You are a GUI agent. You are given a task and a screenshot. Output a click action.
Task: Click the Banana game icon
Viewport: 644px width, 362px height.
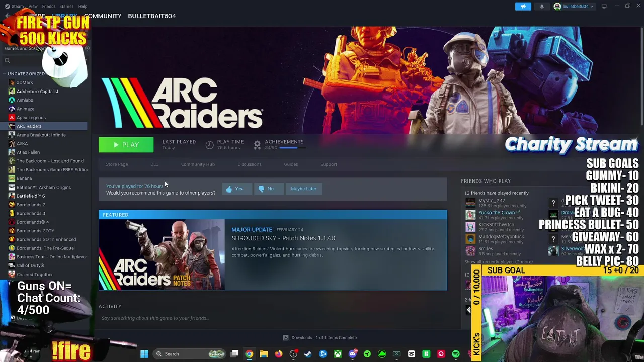point(12,178)
